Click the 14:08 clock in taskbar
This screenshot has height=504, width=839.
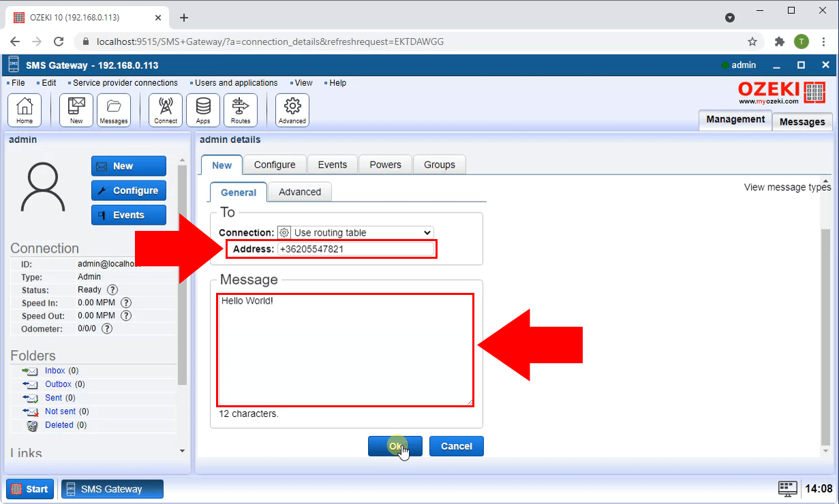point(819,488)
